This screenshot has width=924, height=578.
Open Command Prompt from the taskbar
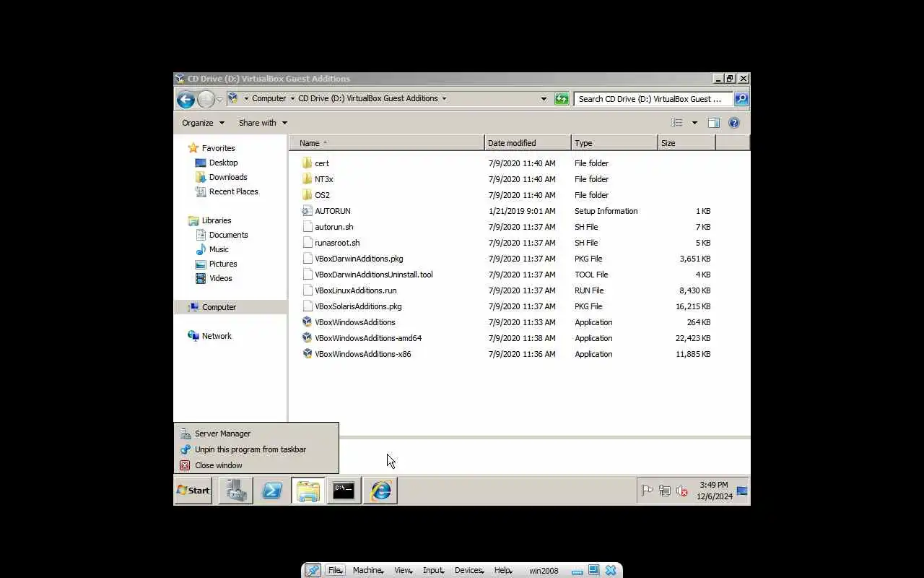click(344, 491)
